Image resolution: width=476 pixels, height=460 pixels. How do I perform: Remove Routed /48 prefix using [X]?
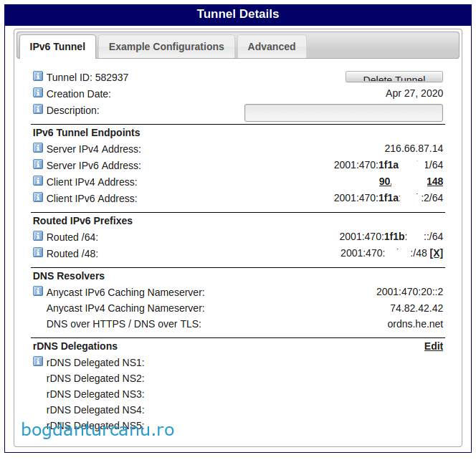click(436, 254)
